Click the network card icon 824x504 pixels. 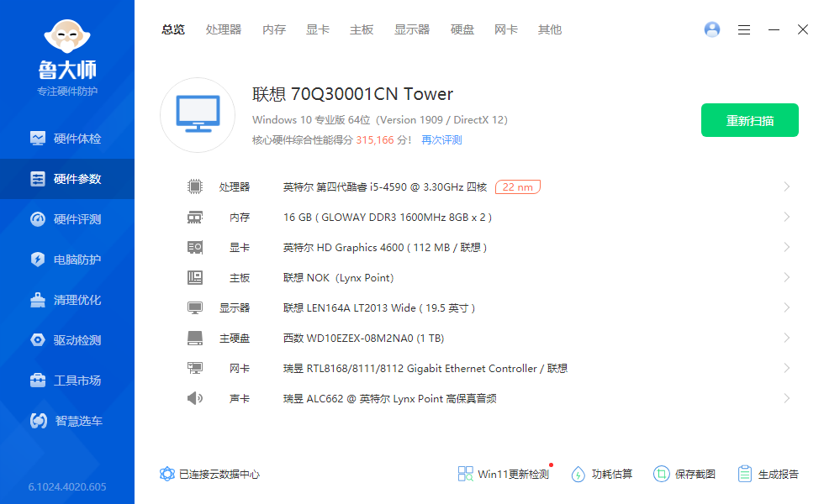[195, 369]
